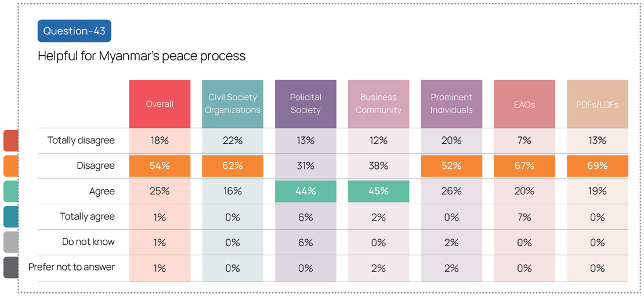The image size is (644, 296).
Task: Pick the orange swatch beside Disagree
Action: pyautogui.click(x=10, y=166)
